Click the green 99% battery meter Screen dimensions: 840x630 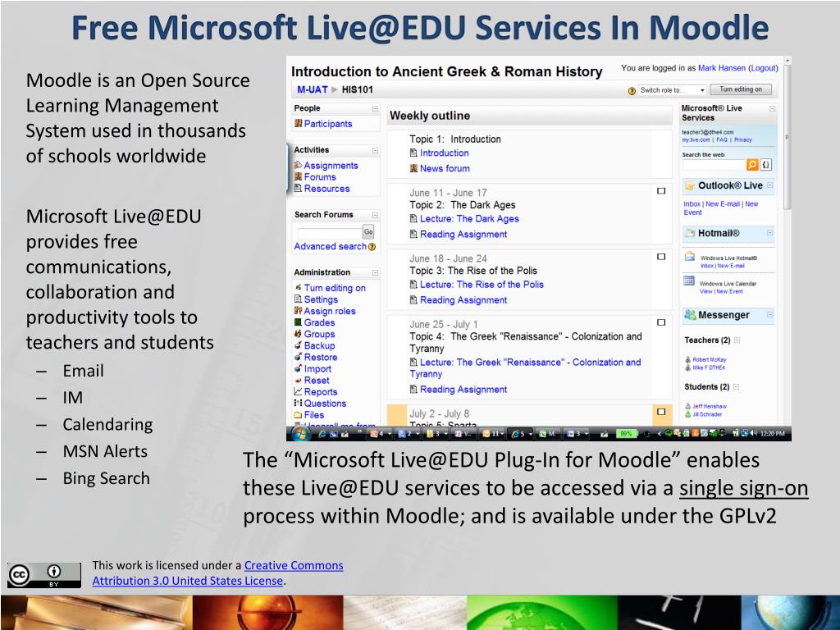coord(626,434)
